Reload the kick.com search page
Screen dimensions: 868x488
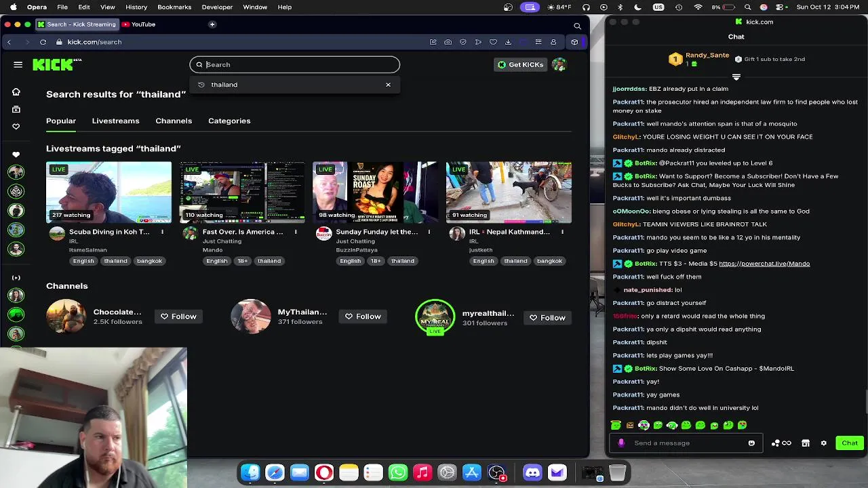[x=43, y=42]
